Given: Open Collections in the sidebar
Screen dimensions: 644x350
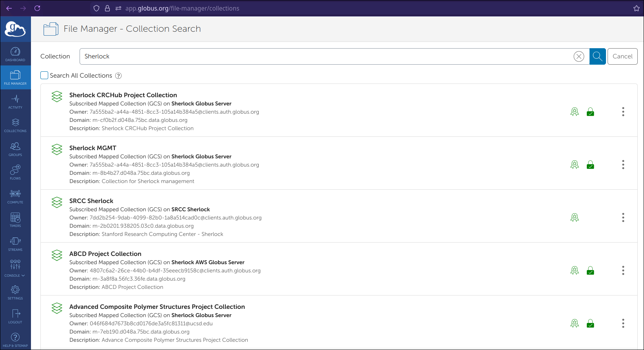Looking at the screenshot, I should (15, 125).
